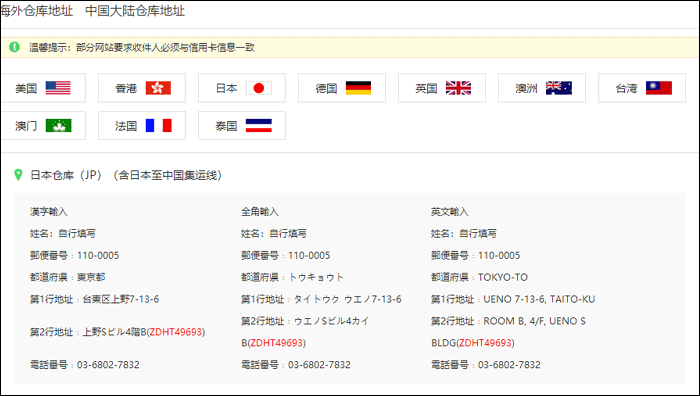The height and width of the screenshot is (396, 700).
Task: Click the red ZDHT49693 code in 漢字輸入 column
Action: click(x=176, y=332)
